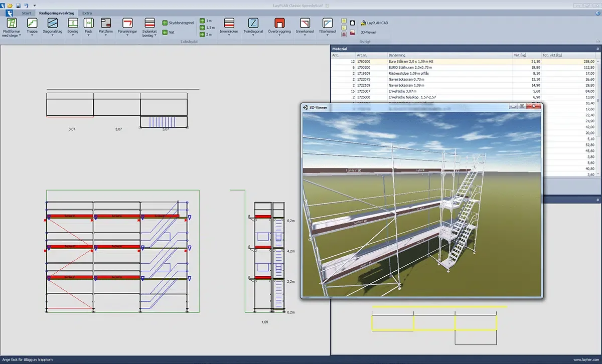Click total weight value 112,80
The image size is (602, 364).
tap(588, 67)
